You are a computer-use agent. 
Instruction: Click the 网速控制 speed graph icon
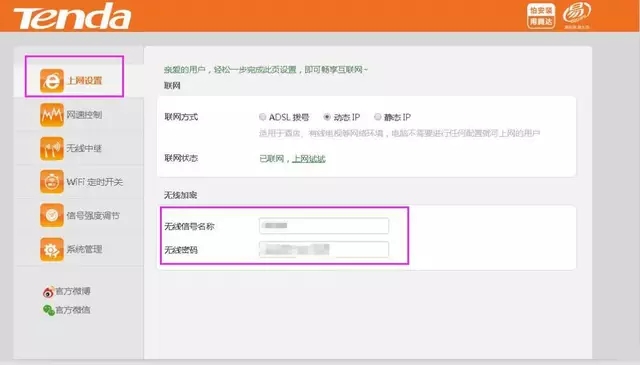tap(51, 115)
